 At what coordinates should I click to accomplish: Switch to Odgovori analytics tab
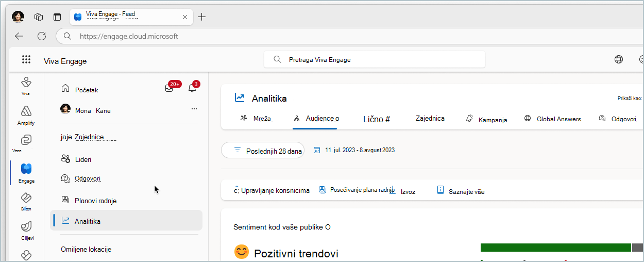pyautogui.click(x=618, y=119)
